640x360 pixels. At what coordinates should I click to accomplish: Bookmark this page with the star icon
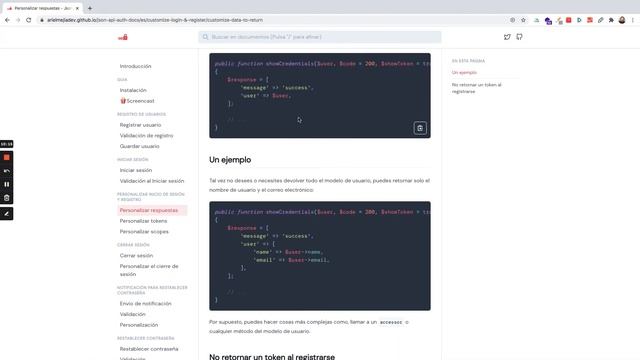coord(523,20)
